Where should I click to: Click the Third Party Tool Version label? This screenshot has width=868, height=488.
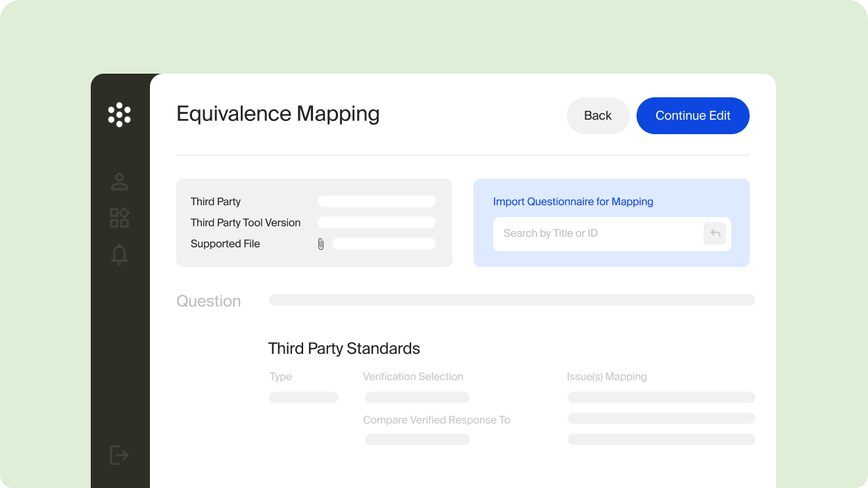[246, 223]
